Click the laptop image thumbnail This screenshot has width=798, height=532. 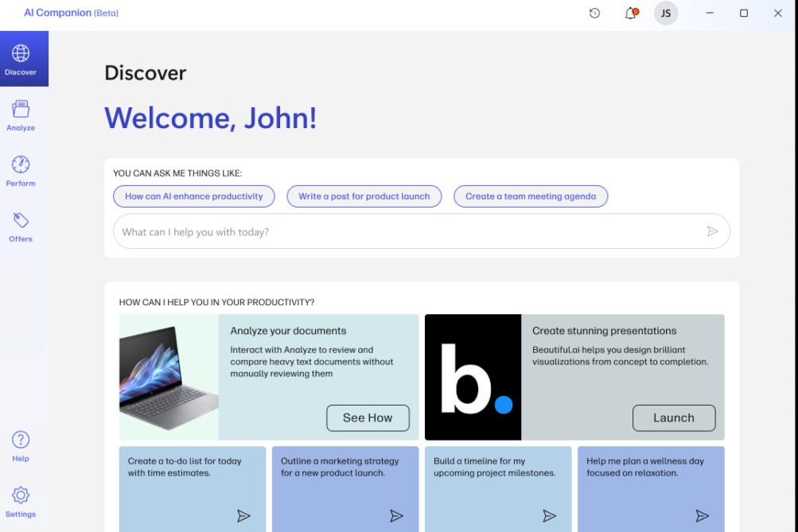pos(169,377)
